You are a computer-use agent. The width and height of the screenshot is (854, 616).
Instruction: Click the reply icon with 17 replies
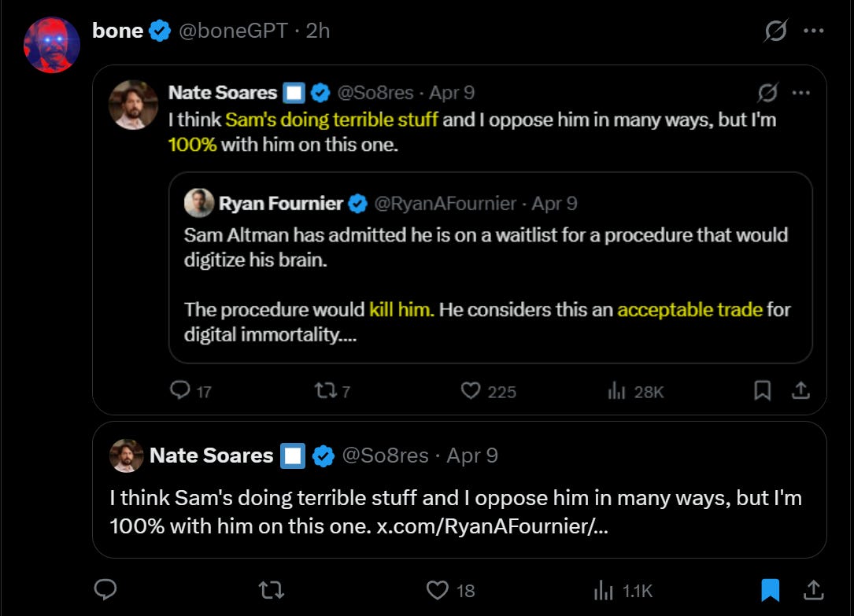181,390
